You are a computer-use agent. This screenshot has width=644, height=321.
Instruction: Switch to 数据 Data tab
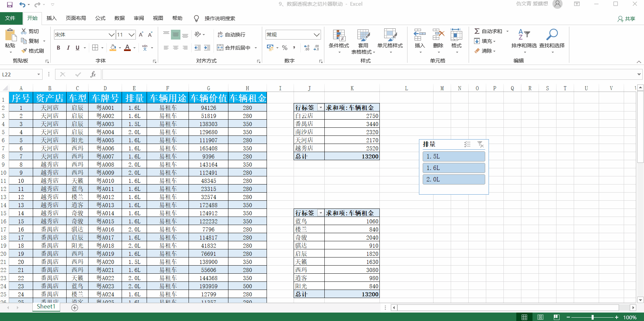[x=119, y=18]
